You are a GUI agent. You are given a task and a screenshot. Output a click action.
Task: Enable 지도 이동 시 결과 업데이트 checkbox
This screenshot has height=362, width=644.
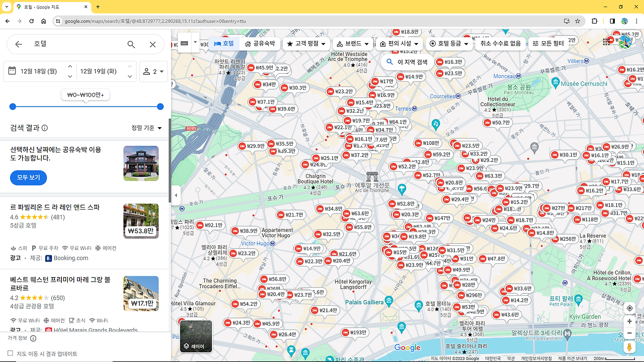pyautogui.click(x=10, y=353)
